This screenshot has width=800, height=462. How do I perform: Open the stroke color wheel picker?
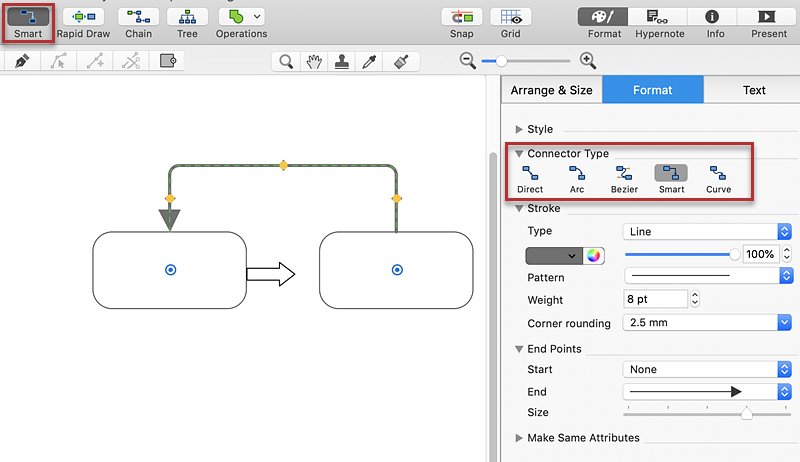[595, 255]
